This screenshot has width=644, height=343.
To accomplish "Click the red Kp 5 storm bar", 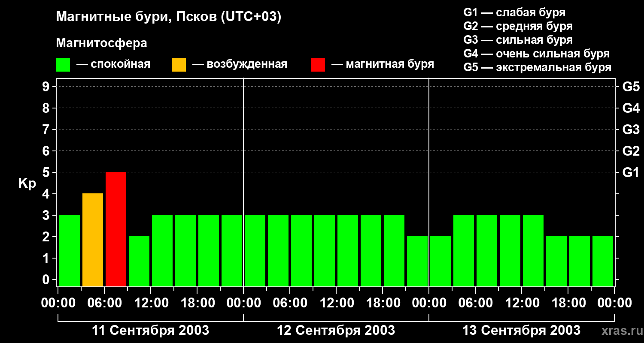I will 116,229.
